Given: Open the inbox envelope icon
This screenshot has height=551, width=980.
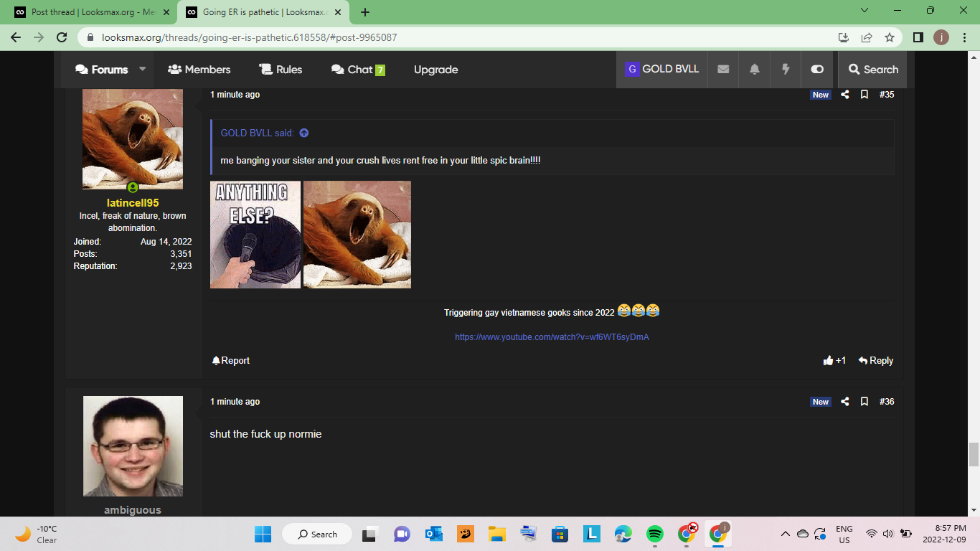Looking at the screenshot, I should [723, 70].
